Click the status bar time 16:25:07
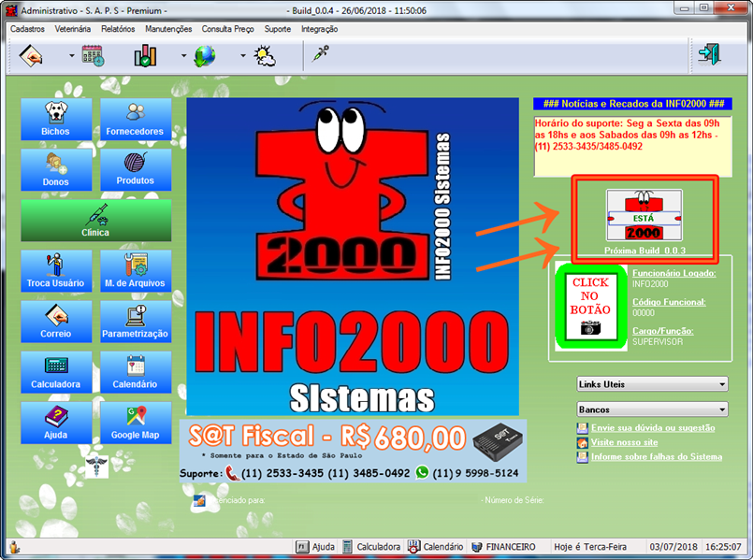The width and height of the screenshot is (753, 560). click(x=723, y=547)
